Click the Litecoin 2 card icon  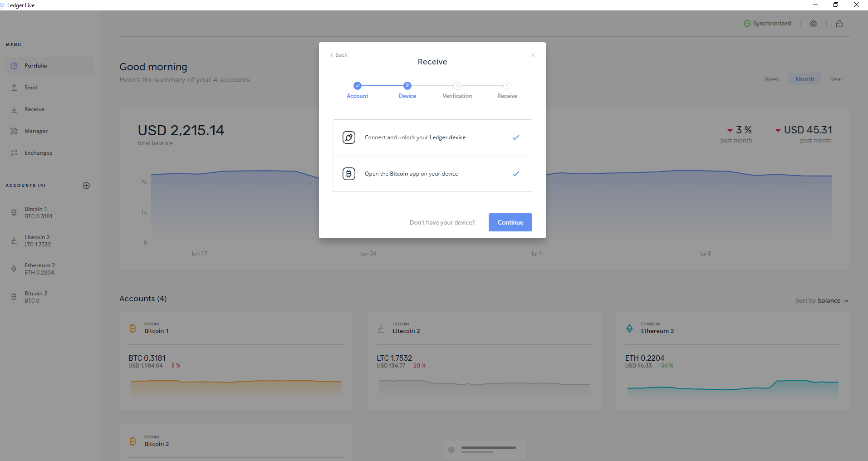381,329
